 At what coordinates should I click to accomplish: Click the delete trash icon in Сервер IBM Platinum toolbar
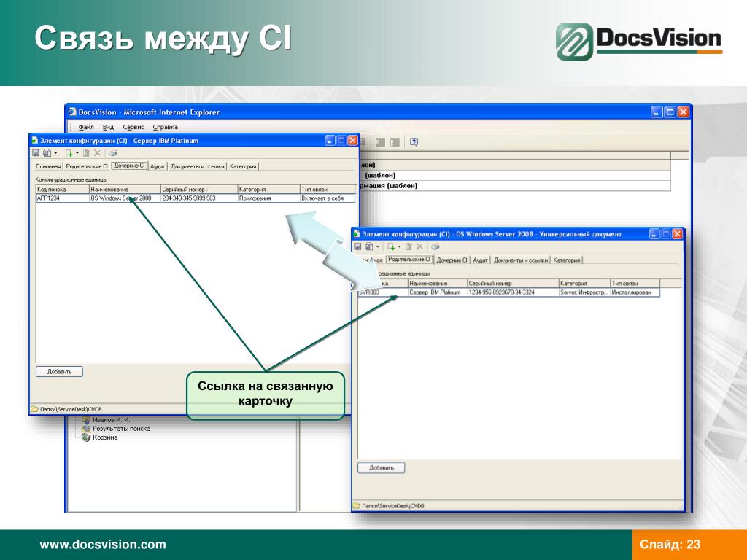tap(86, 153)
